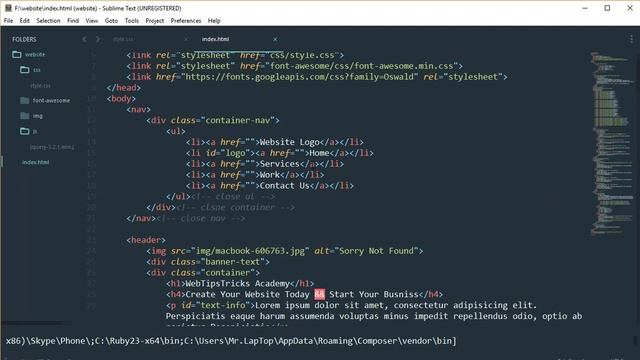Open style.css file from sidebar
The height and width of the screenshot is (360, 640).
[x=40, y=86]
